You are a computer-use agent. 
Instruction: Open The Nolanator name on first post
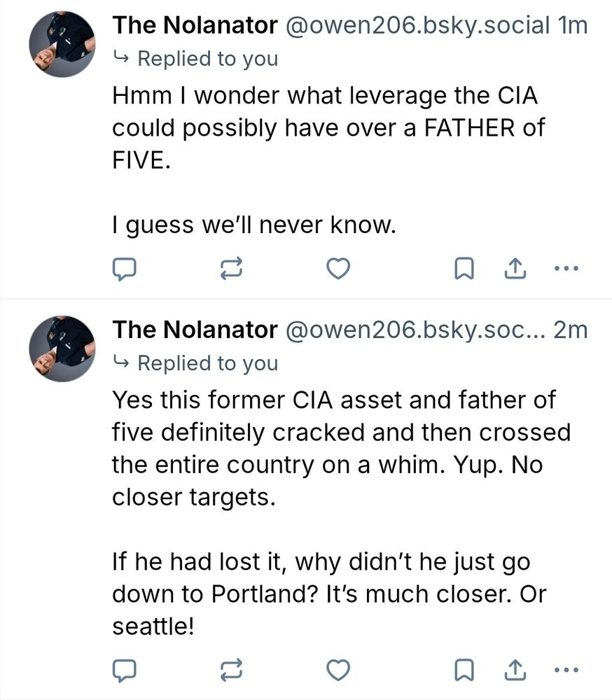tap(195, 26)
